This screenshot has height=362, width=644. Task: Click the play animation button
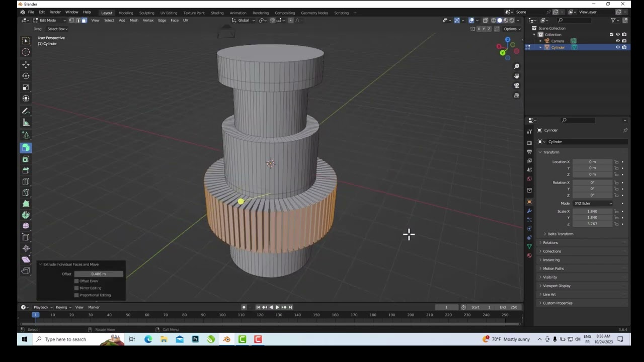[x=277, y=307]
